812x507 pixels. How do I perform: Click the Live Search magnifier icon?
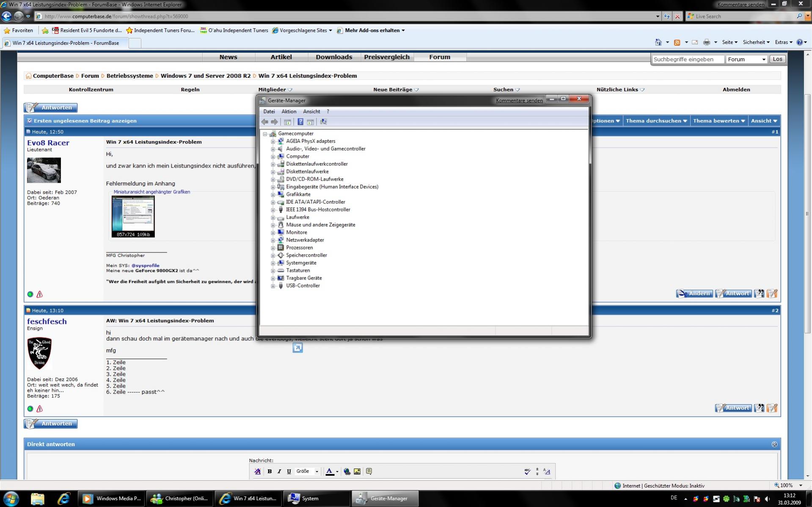tap(799, 16)
